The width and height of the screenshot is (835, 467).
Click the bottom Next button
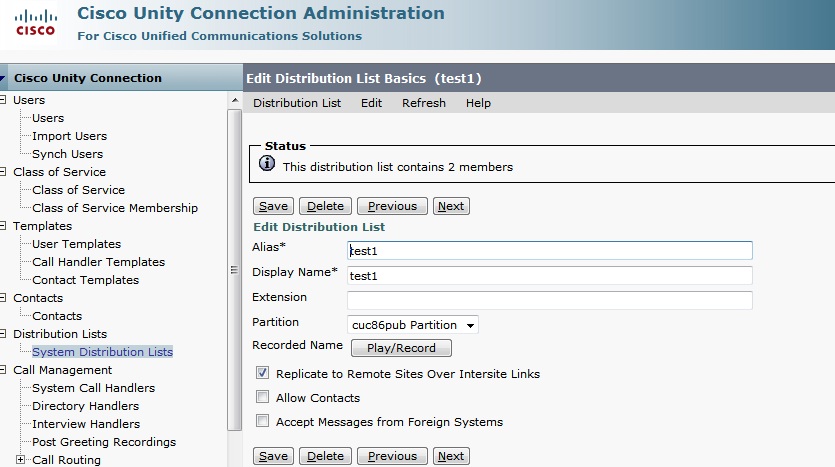tap(451, 456)
